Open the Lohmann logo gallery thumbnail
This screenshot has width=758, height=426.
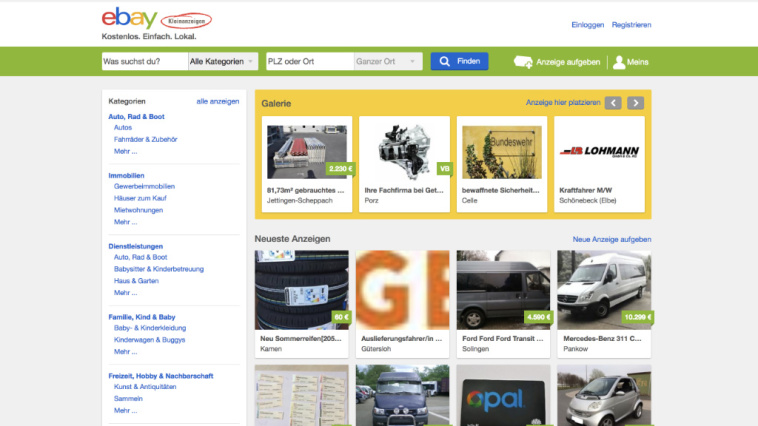point(599,152)
